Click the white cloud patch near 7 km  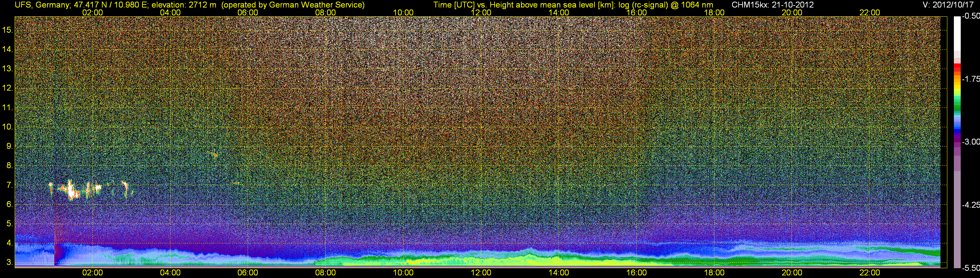tap(71, 190)
